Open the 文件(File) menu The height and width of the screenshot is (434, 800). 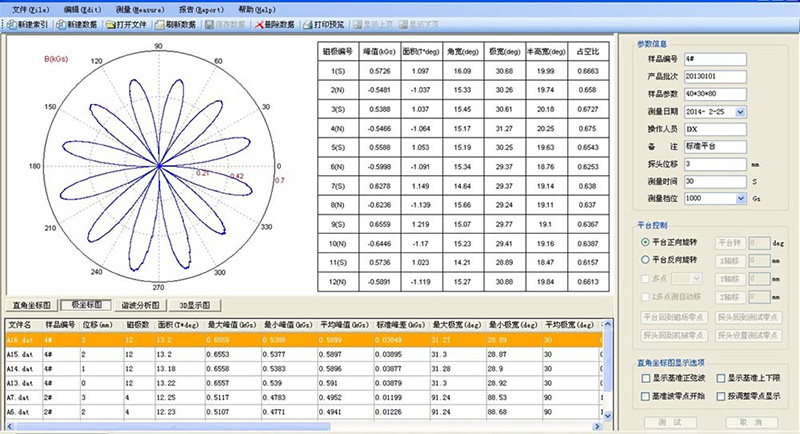click(30, 10)
